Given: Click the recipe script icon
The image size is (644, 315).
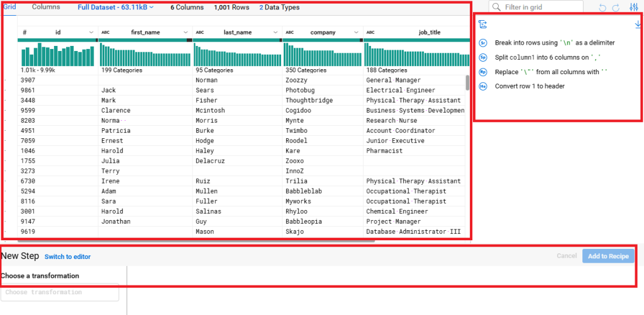Looking at the screenshot, I should [x=483, y=24].
